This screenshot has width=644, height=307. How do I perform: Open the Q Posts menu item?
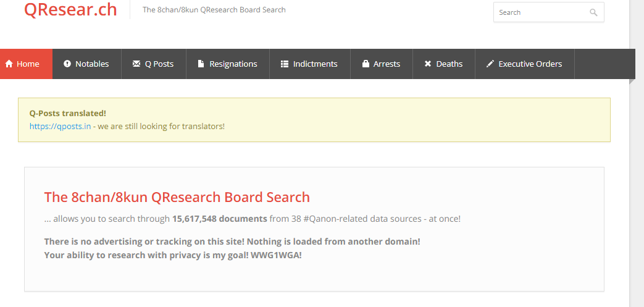pyautogui.click(x=154, y=64)
